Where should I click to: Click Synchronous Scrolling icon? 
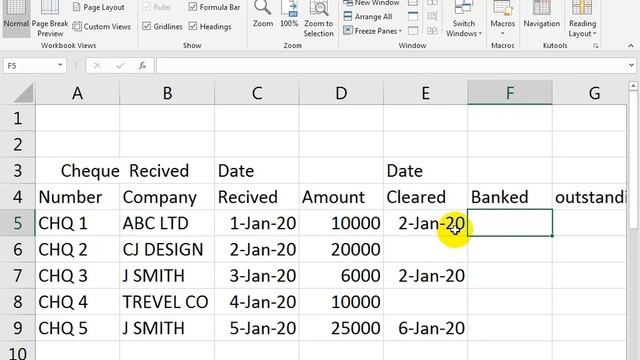[x=432, y=16]
